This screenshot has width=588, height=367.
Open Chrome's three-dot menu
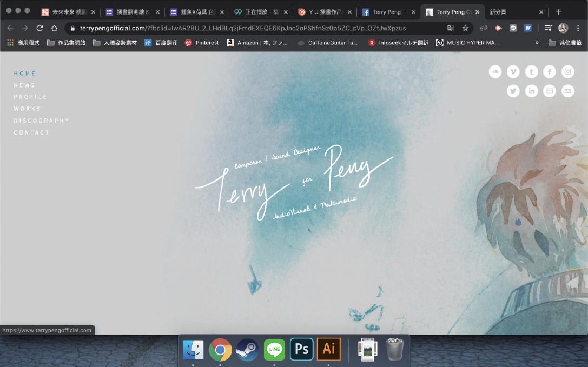(x=578, y=28)
